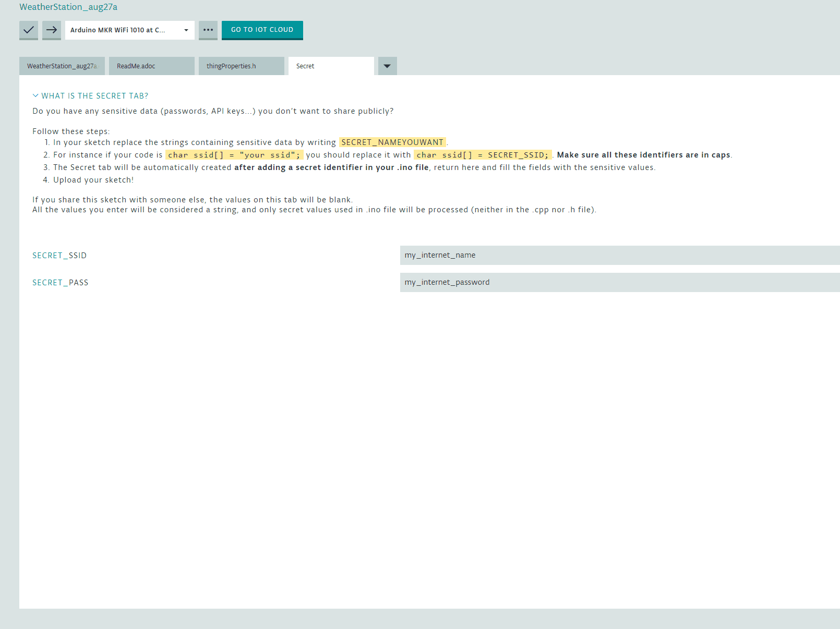Switch to the thingProperties.h tab
Screen dimensions: 840x629
click(241, 66)
